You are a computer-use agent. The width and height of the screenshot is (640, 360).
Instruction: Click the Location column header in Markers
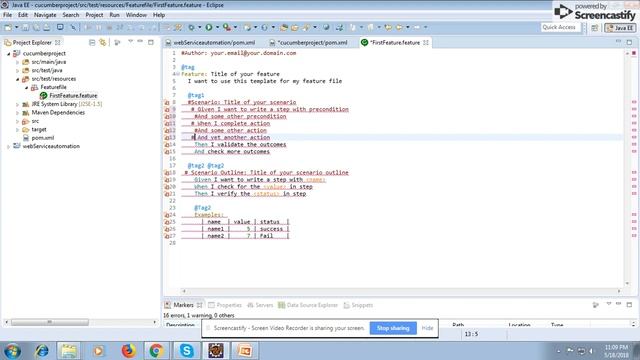click(x=520, y=325)
